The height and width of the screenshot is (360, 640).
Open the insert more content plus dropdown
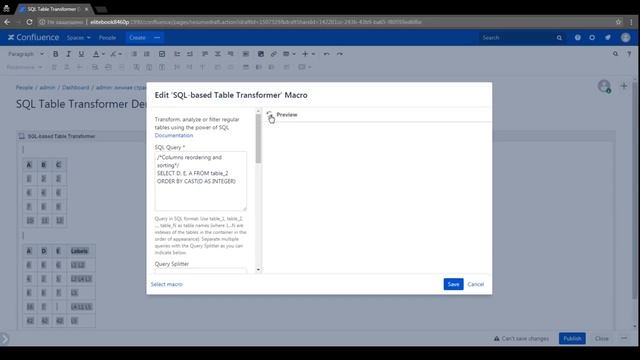[308, 54]
